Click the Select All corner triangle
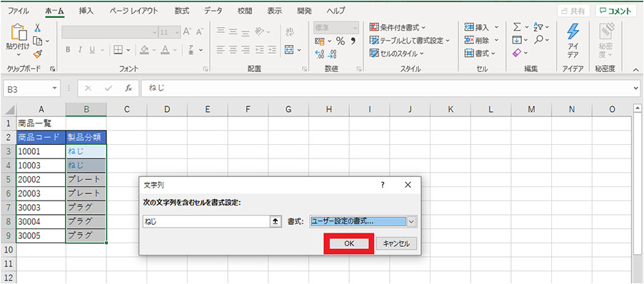644x284 pixels. (x=10, y=110)
